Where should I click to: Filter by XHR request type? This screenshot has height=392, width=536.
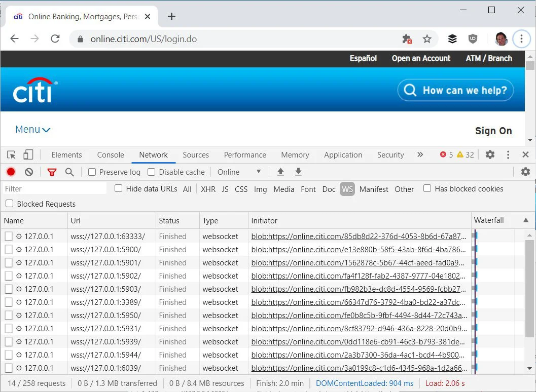[x=208, y=189]
